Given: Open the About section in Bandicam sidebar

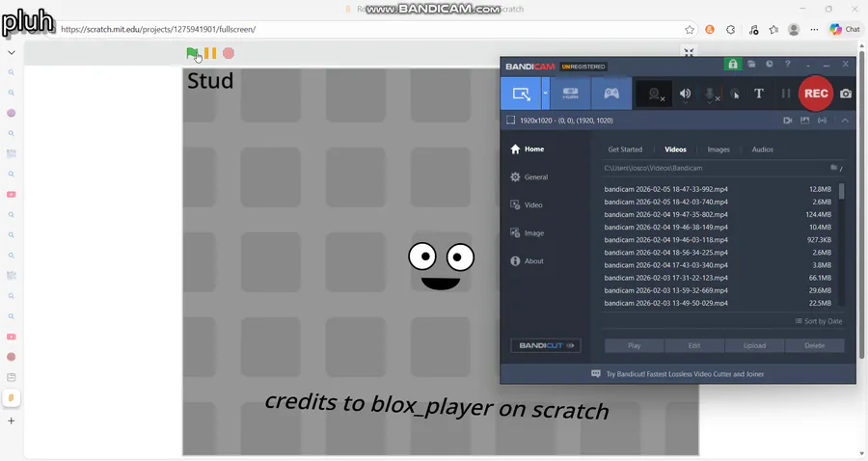Looking at the screenshot, I should [527, 261].
